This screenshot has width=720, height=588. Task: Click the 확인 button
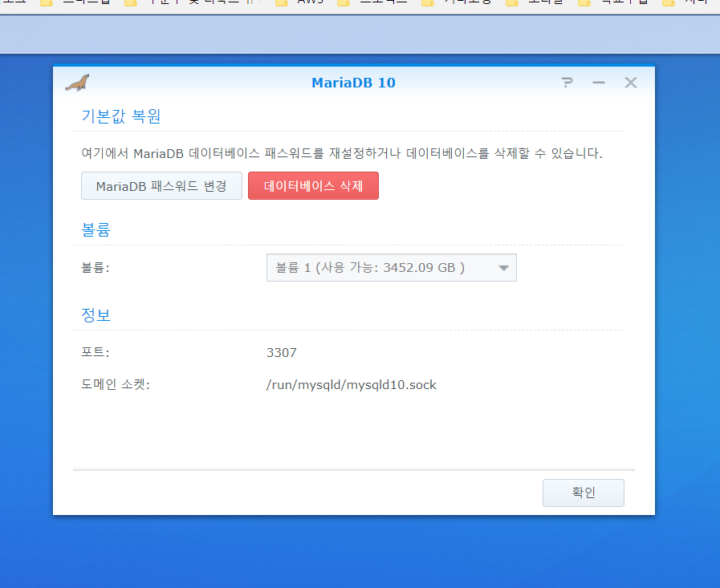pos(584,493)
